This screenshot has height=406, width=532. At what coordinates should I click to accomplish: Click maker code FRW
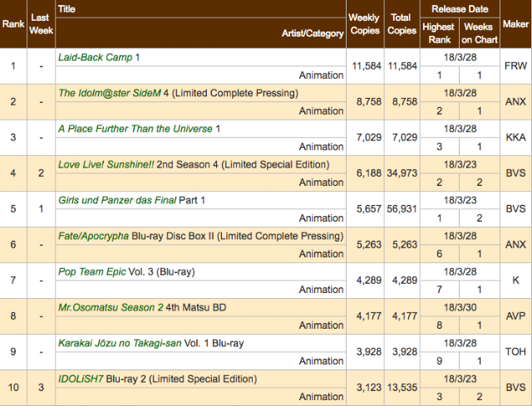pos(515,66)
